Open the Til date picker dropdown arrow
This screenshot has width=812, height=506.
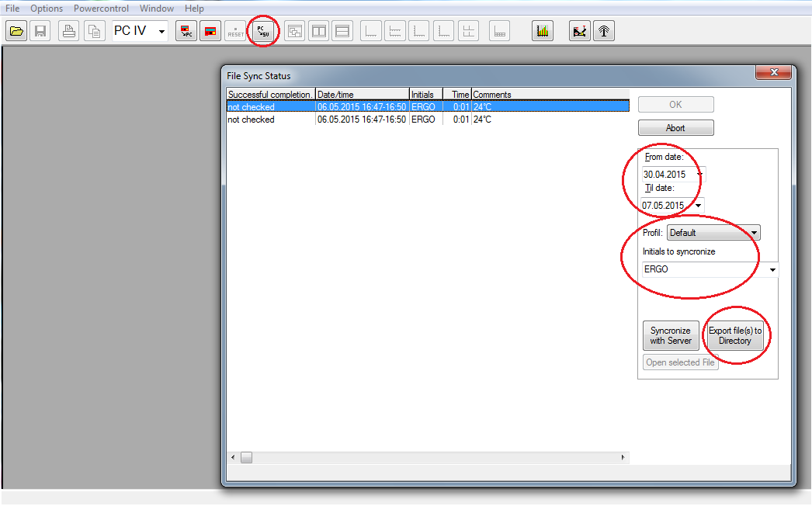click(x=698, y=206)
